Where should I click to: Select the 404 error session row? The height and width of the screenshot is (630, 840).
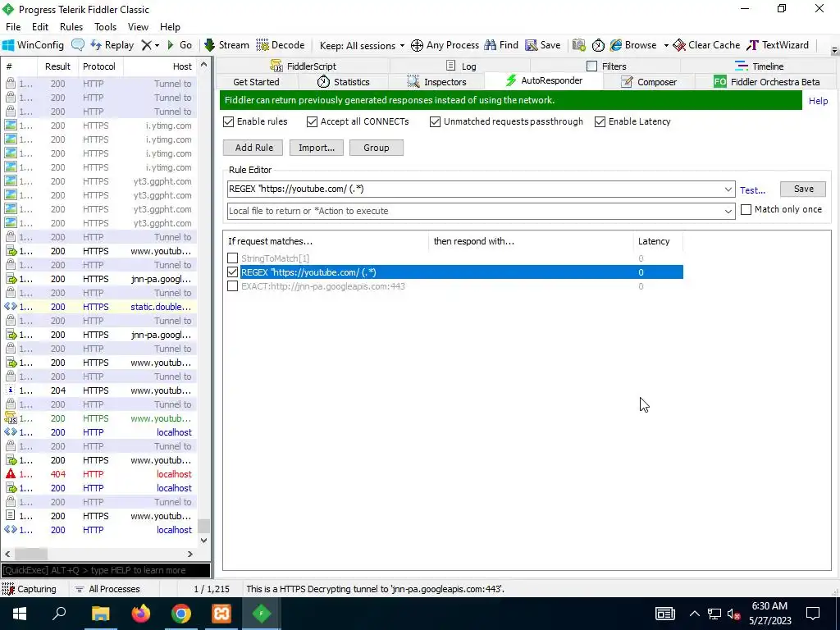point(98,474)
